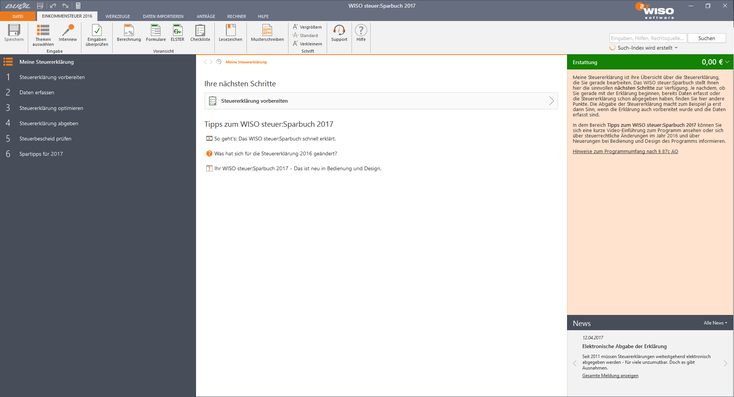Switch to the ANTRÄGE tab
This screenshot has width=734, height=397.
pyautogui.click(x=206, y=16)
